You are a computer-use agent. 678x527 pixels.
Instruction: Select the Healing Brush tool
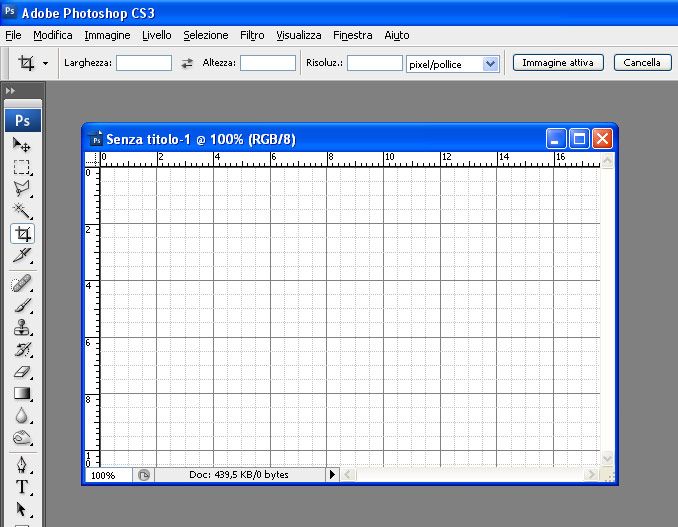pos(22,284)
